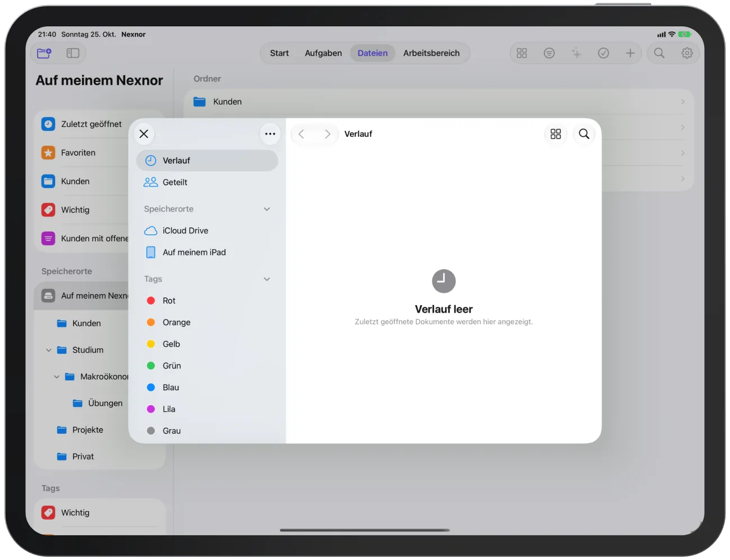Collapse the Speicherorte section in dialog

[x=267, y=209]
